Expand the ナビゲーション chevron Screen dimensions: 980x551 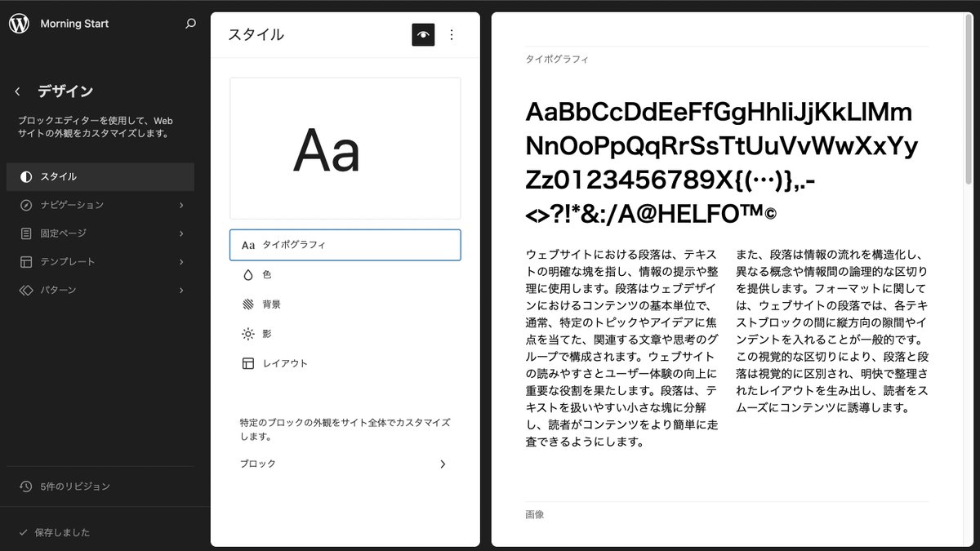click(181, 205)
